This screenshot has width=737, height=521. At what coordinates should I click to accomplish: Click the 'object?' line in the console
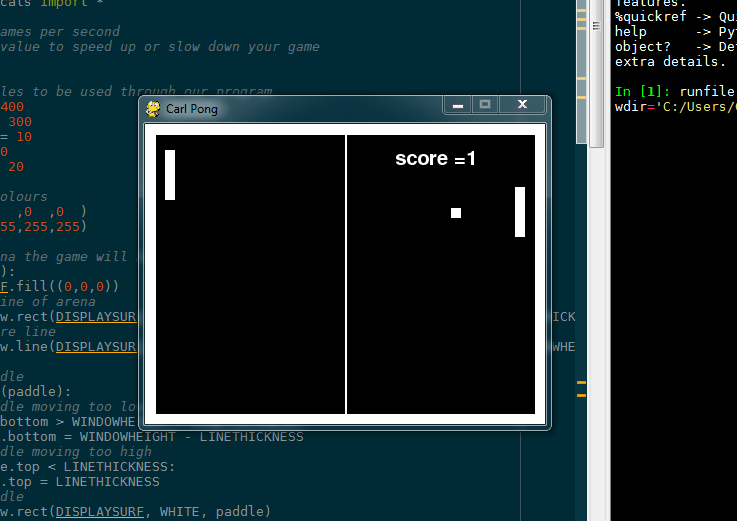point(675,47)
